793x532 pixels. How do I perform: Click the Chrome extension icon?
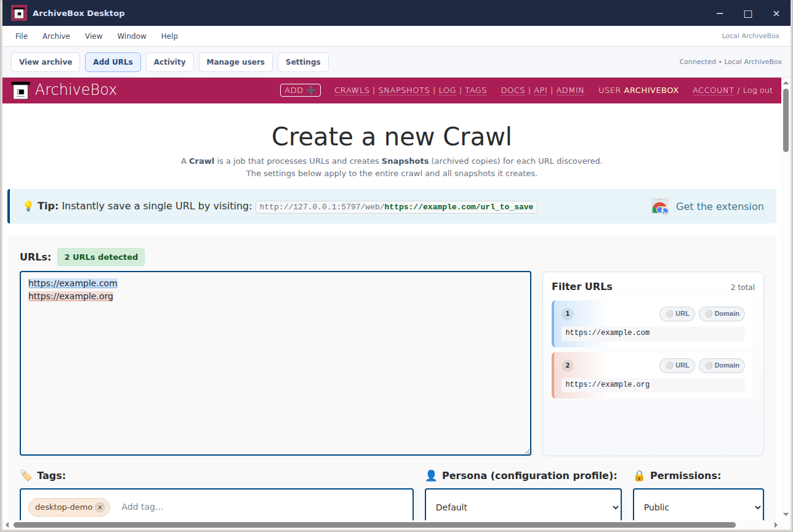click(659, 206)
